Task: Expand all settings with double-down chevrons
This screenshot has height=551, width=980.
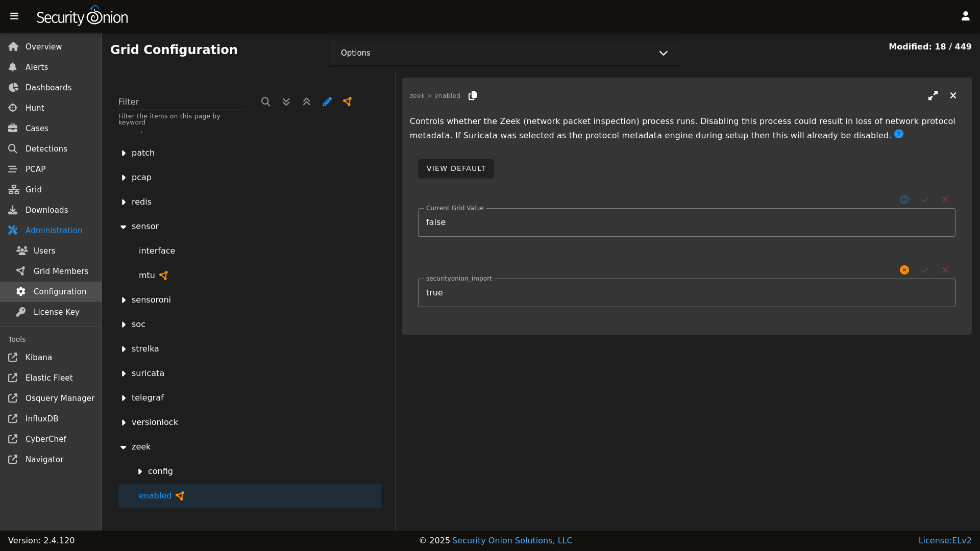Action: [x=286, y=102]
